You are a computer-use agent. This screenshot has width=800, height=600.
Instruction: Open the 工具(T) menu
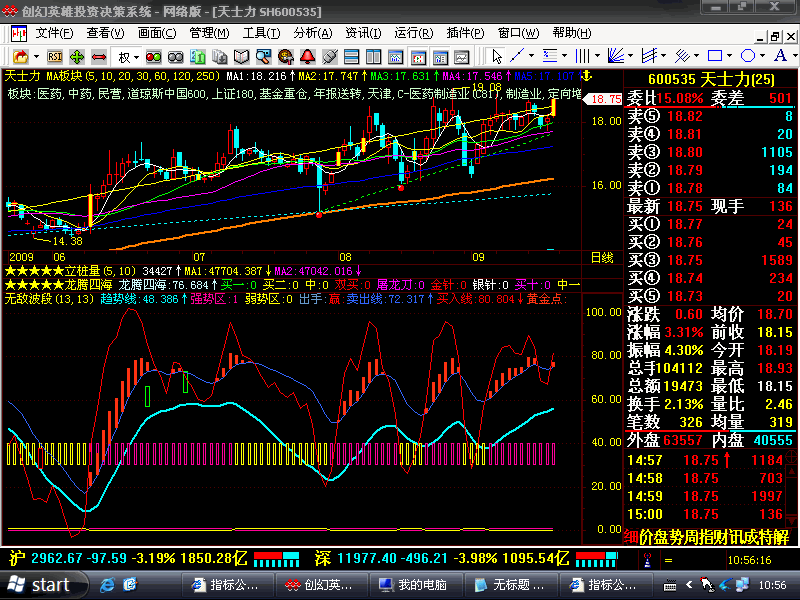pyautogui.click(x=261, y=33)
